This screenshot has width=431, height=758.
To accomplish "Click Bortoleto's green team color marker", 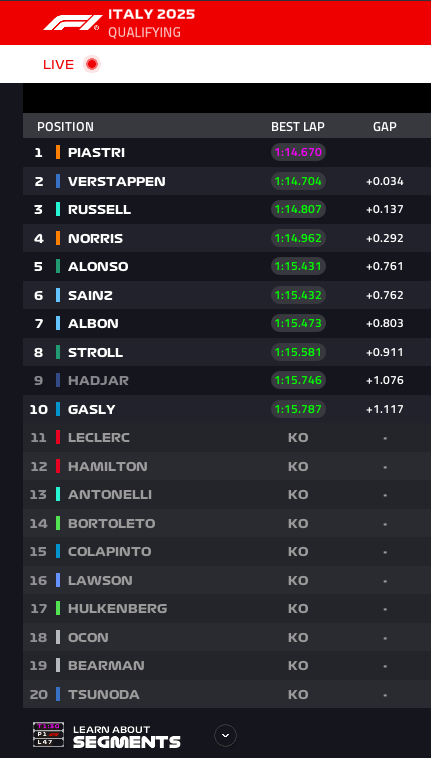I will click(x=58, y=523).
